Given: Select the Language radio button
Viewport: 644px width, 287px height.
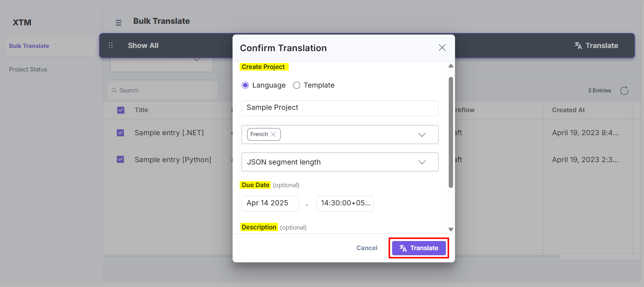Looking at the screenshot, I should tap(245, 85).
